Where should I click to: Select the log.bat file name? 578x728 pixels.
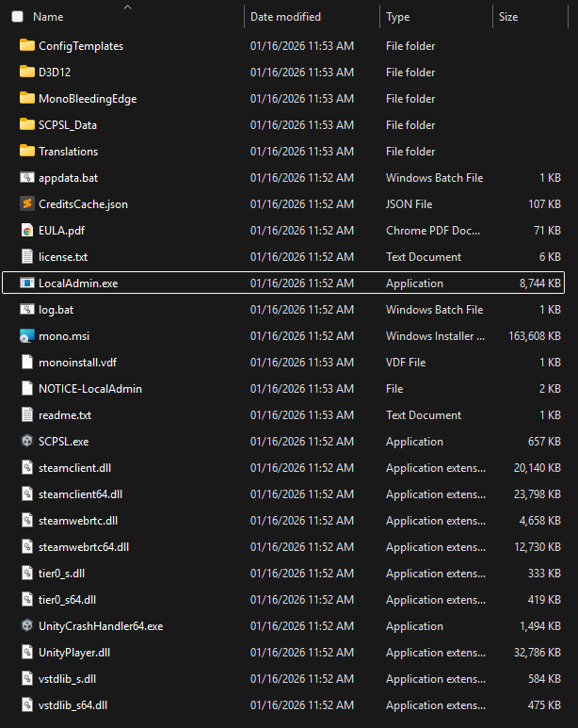point(56,310)
